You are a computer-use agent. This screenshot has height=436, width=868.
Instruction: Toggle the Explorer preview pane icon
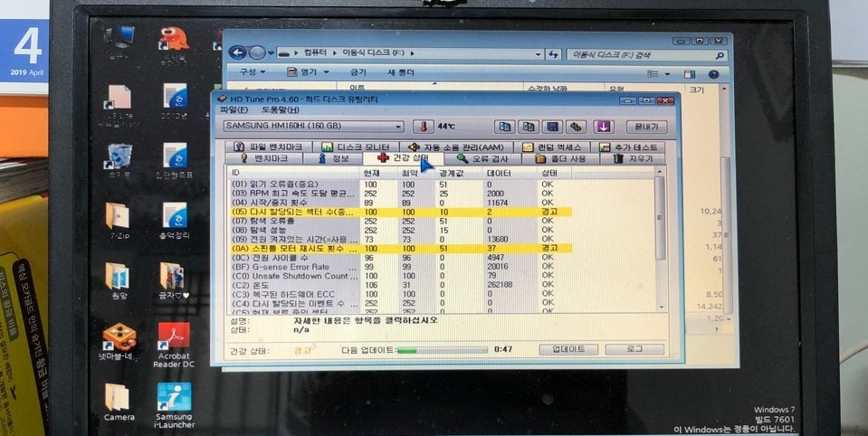click(689, 73)
